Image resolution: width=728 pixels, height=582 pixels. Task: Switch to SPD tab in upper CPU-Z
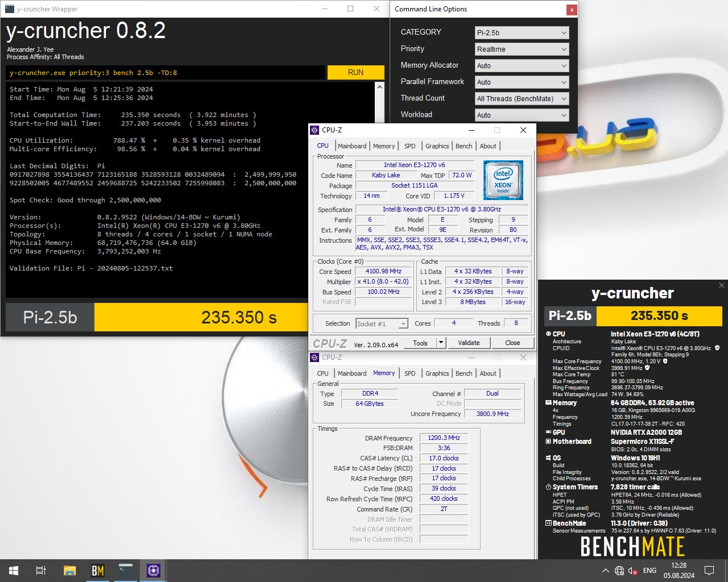(410, 146)
